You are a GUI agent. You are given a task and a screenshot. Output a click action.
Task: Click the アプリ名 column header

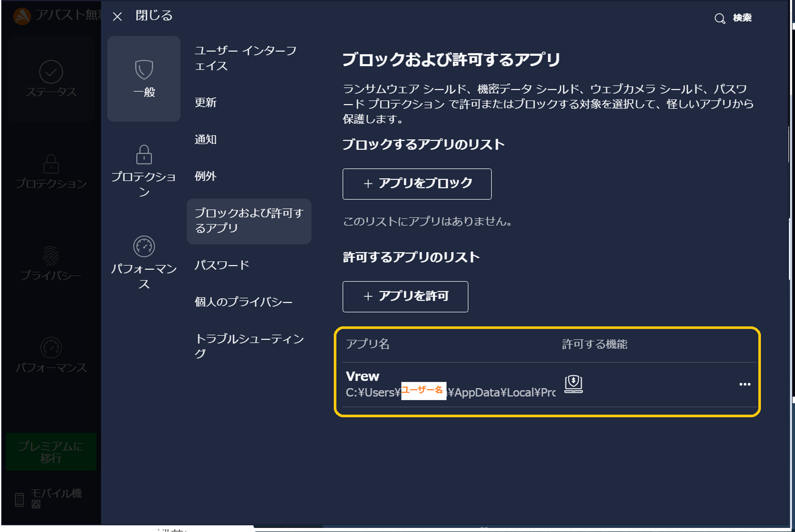tap(367, 344)
